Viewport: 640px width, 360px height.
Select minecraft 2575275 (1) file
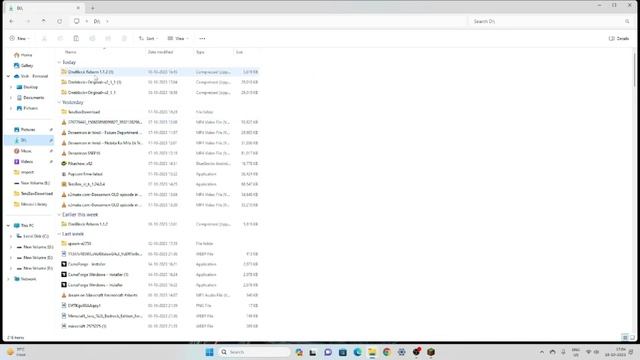pos(160,326)
